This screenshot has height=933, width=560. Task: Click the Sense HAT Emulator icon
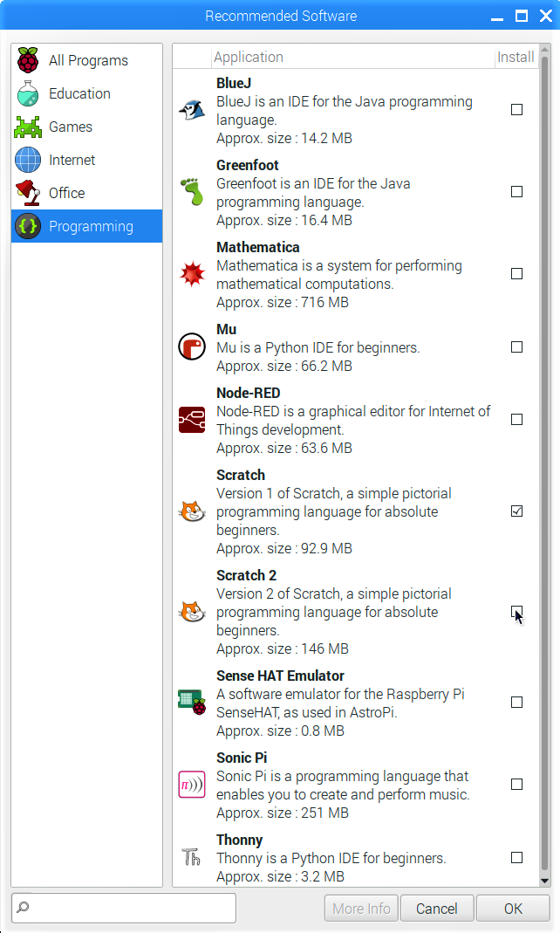[192, 702]
